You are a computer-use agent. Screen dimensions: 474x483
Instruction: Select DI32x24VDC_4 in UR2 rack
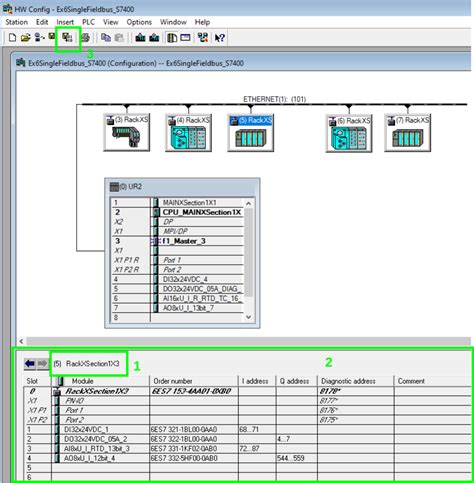click(178, 279)
